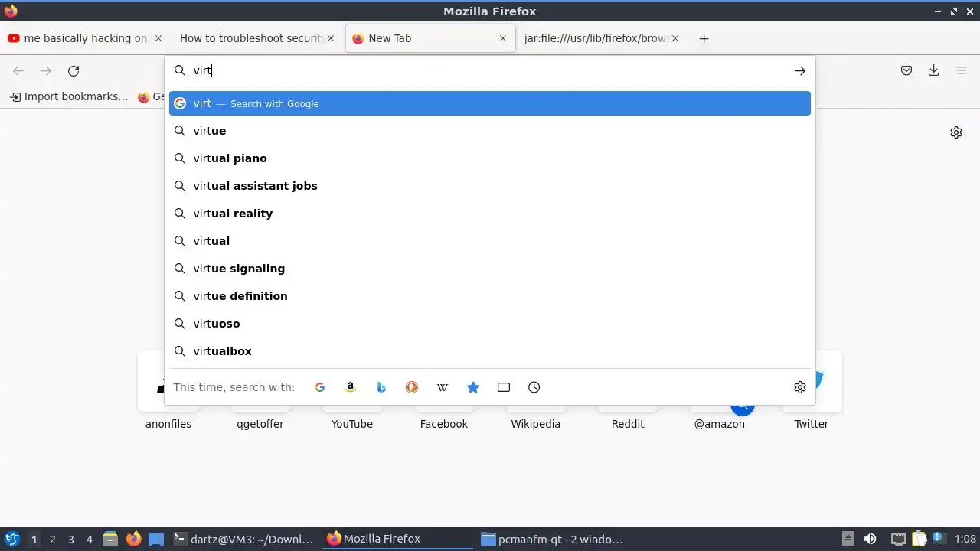Click Import bookmarks in bookmarks toolbar
This screenshot has width=980, height=551.
click(x=69, y=96)
